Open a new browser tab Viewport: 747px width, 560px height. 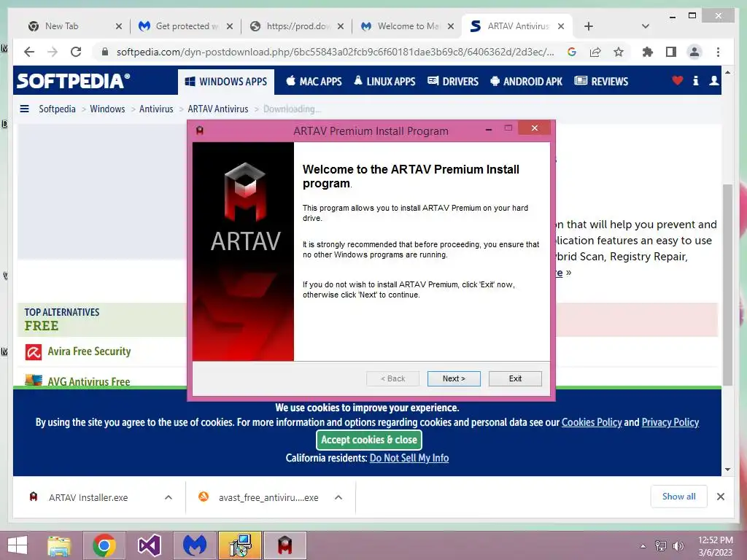589,26
